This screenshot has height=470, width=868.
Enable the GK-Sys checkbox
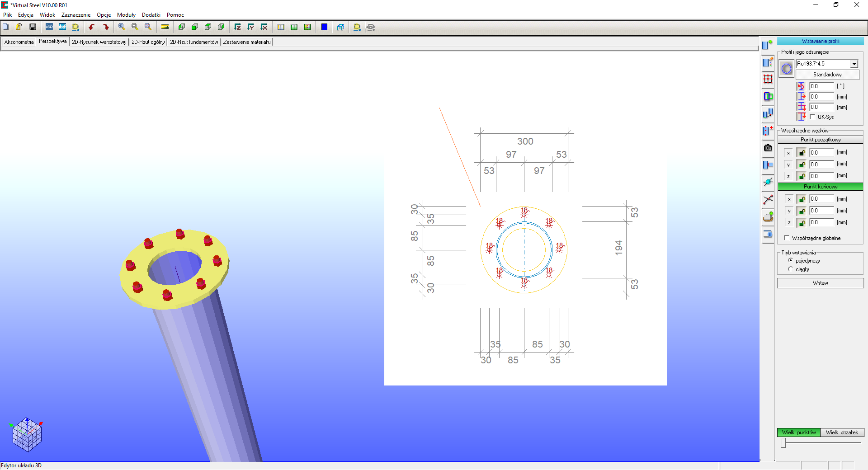[813, 117]
